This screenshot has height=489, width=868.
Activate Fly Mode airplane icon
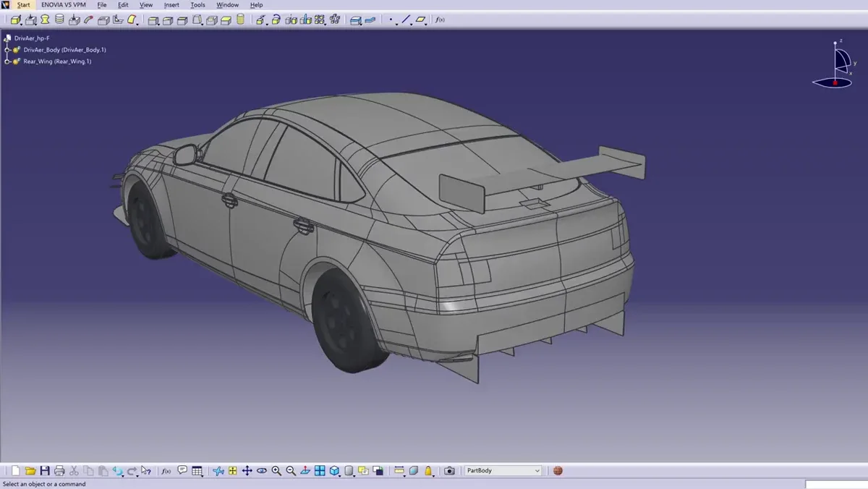click(219, 471)
